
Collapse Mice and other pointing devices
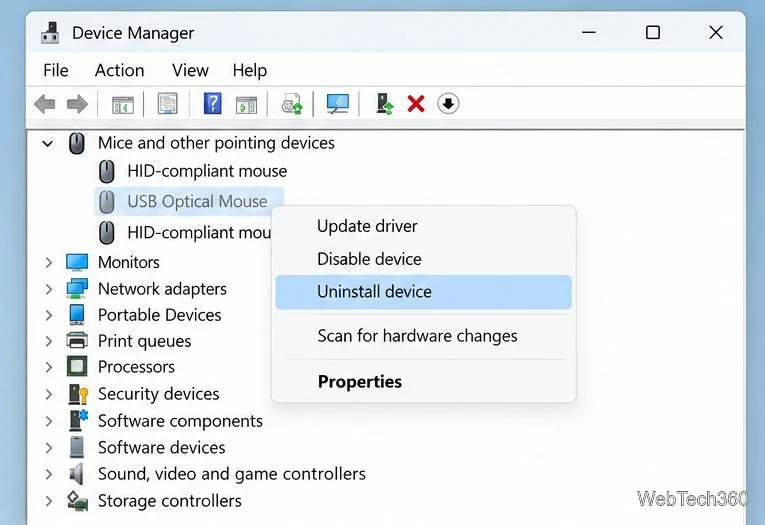[x=48, y=144]
